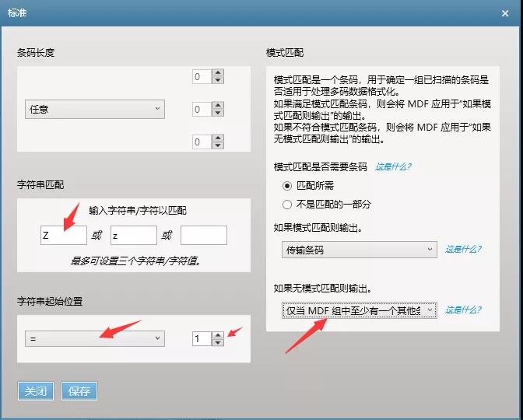Select the 匹配所需 radio button
Image resolution: width=523 pixels, height=420 pixels.
(287, 186)
